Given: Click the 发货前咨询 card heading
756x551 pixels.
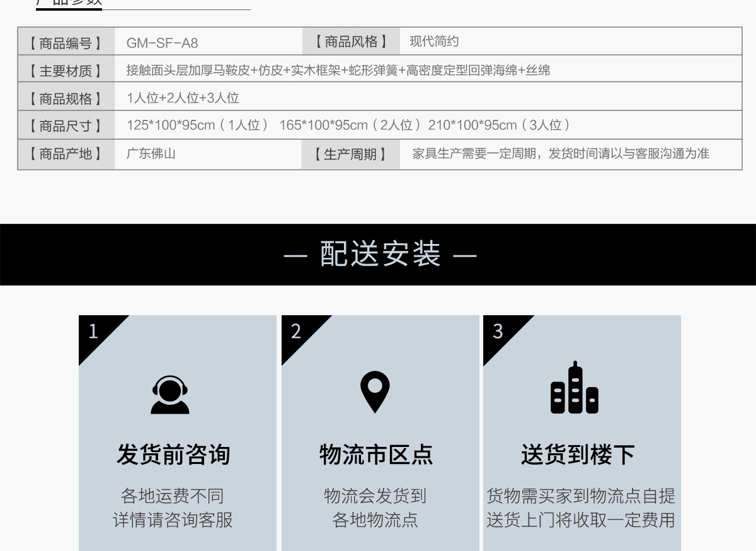Looking at the screenshot, I should [x=173, y=455].
